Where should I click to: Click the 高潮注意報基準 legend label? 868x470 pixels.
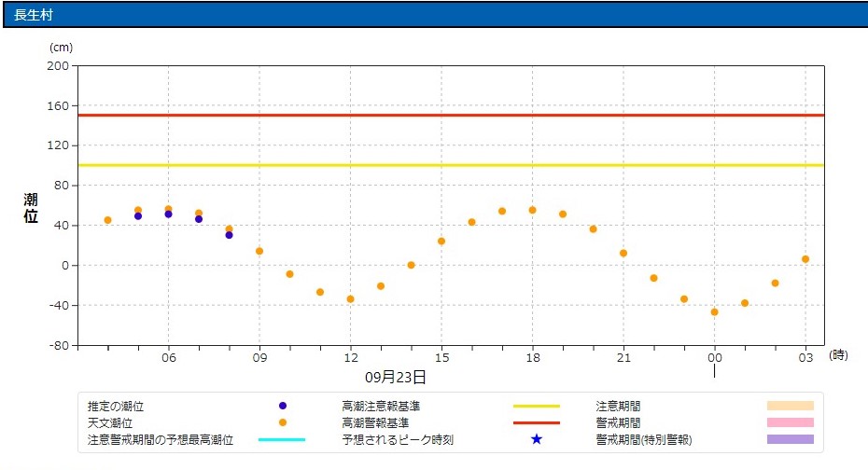pyautogui.click(x=381, y=407)
